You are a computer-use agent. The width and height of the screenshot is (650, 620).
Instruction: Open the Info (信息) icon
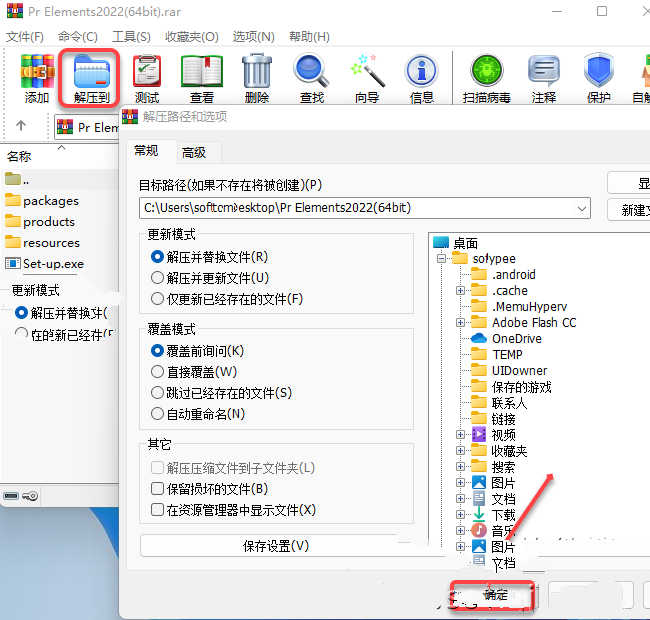point(422,78)
